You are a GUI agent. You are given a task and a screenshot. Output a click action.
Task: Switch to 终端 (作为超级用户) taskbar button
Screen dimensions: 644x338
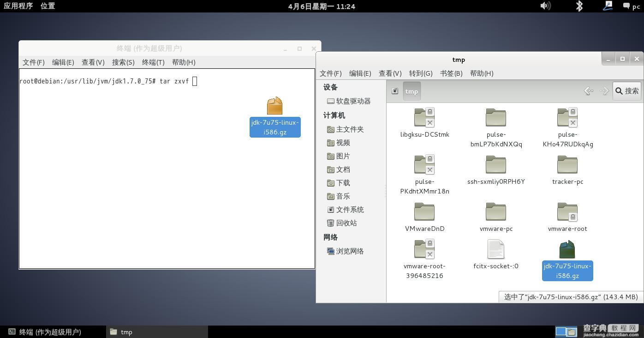(52, 332)
